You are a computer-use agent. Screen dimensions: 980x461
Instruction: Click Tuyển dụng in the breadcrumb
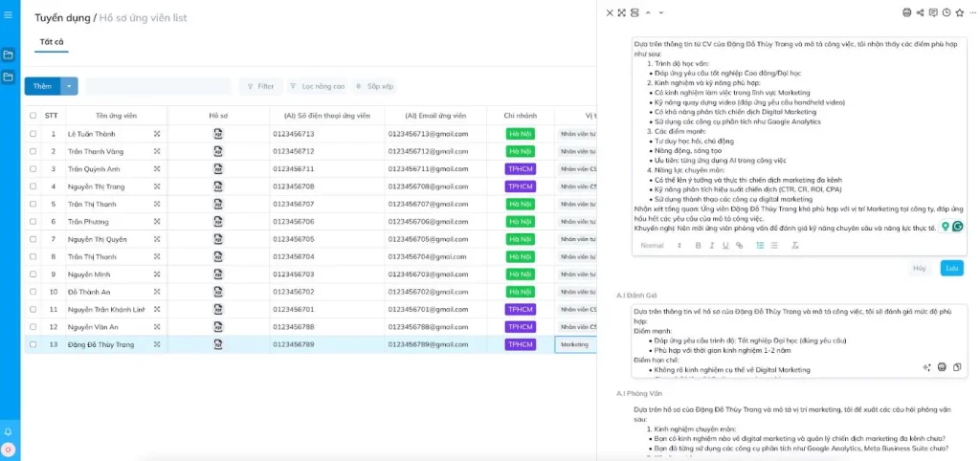[62, 18]
